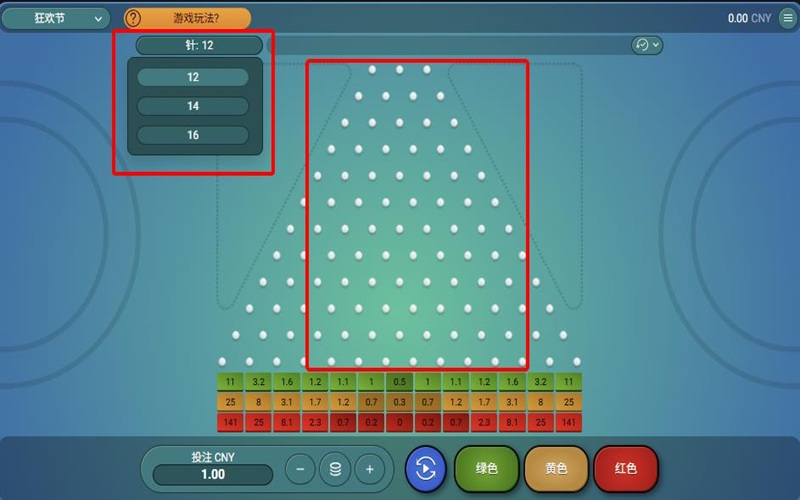Click the yellow 0.3 multiplier cell

tap(399, 402)
